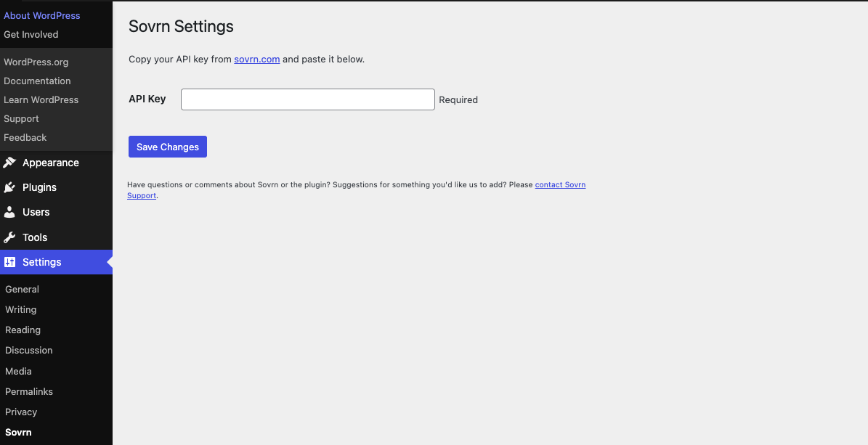Open Discussion settings
Screen dimensions: 868x445
pos(28,350)
